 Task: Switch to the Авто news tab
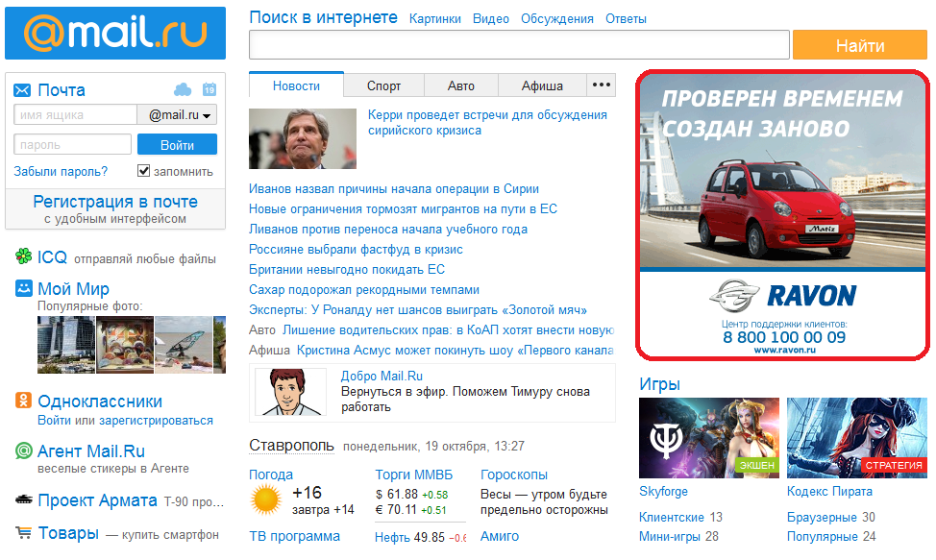tap(461, 85)
